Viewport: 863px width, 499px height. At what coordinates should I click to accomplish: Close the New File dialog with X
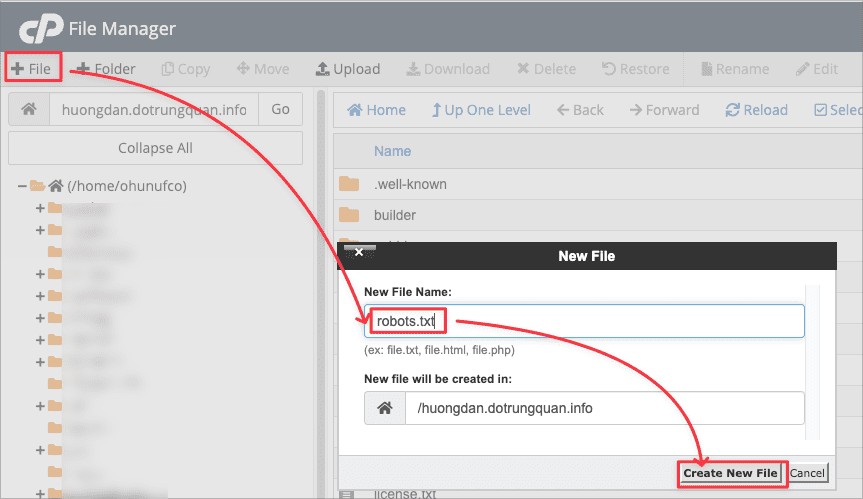(x=359, y=252)
